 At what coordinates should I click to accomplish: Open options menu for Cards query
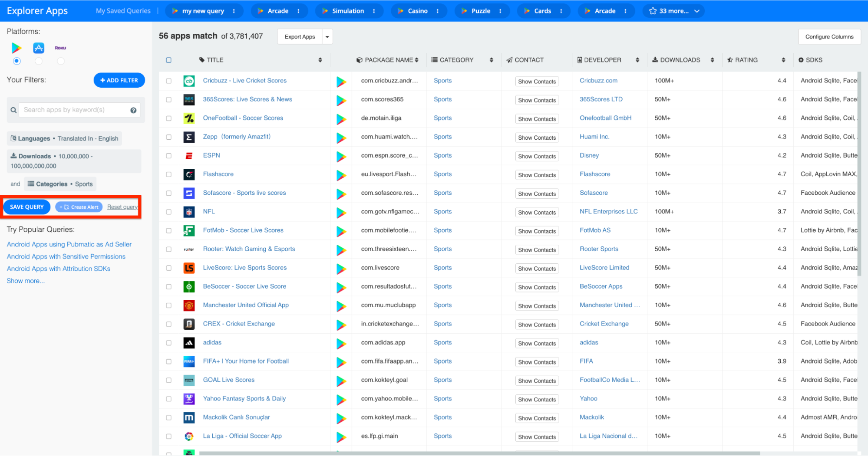click(x=561, y=11)
